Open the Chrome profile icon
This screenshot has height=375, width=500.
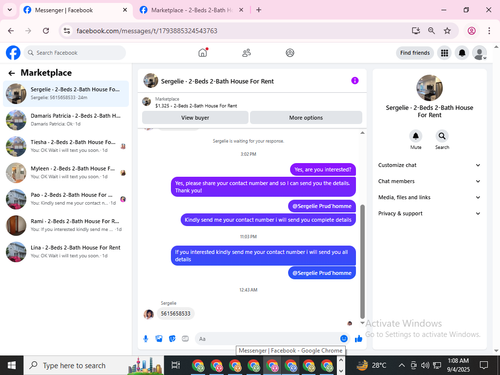coord(472,31)
